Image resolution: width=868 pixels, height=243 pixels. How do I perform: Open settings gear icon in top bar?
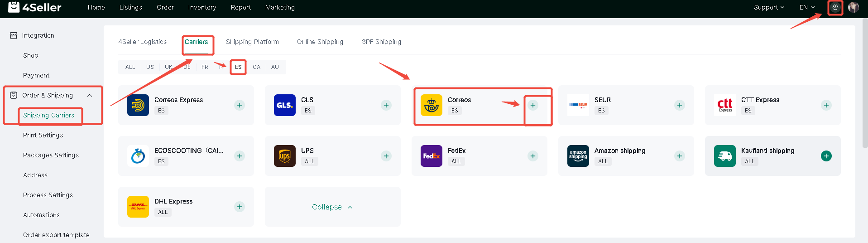835,7
